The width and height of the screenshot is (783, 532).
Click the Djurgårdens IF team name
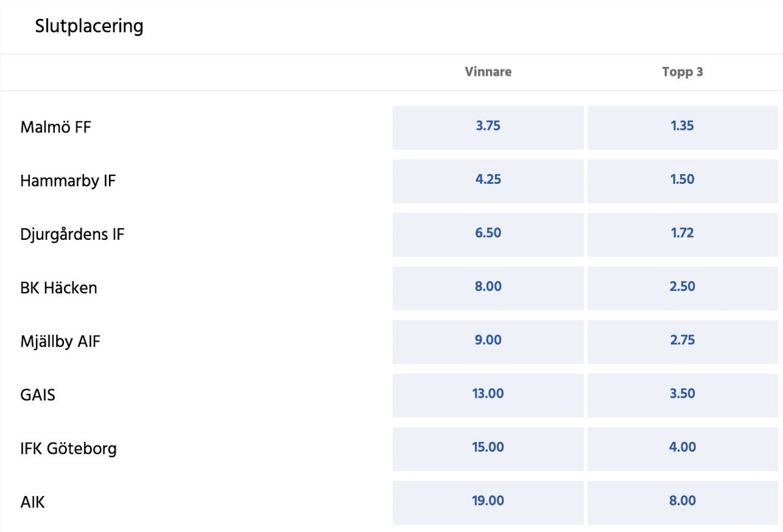tap(72, 235)
